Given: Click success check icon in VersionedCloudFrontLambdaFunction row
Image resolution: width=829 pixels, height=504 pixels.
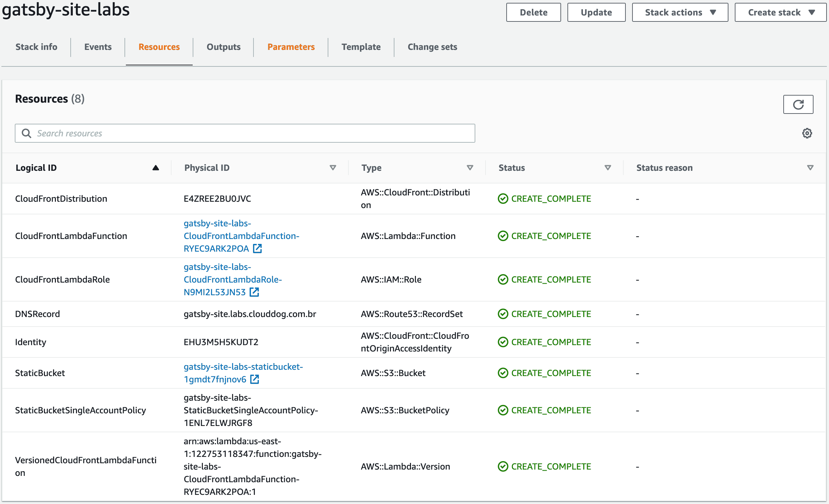Looking at the screenshot, I should [503, 466].
